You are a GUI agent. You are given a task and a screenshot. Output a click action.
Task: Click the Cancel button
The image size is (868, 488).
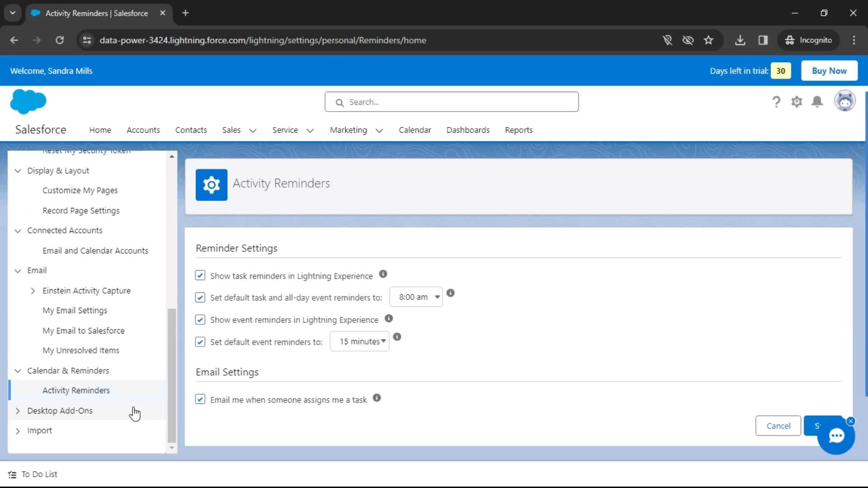(x=778, y=426)
